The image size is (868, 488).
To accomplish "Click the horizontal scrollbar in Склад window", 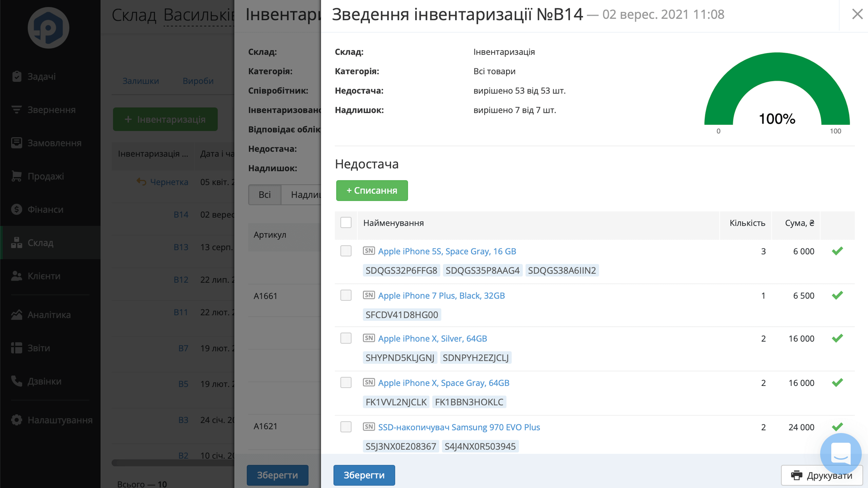I will [x=173, y=463].
